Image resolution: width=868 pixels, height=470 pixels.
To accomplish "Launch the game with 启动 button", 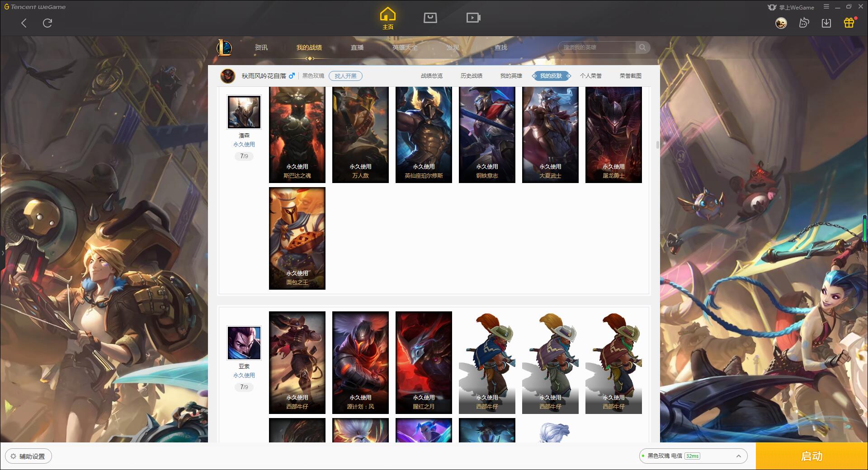I will [x=811, y=456].
